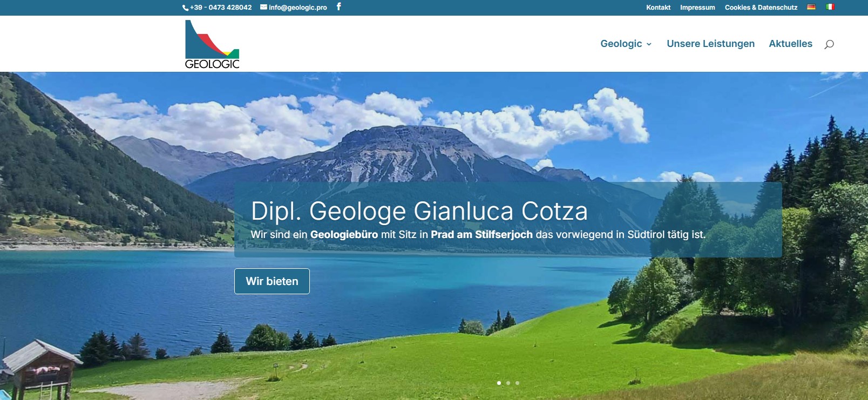
Task: Switch language via German flag icon
Action: pos(811,7)
